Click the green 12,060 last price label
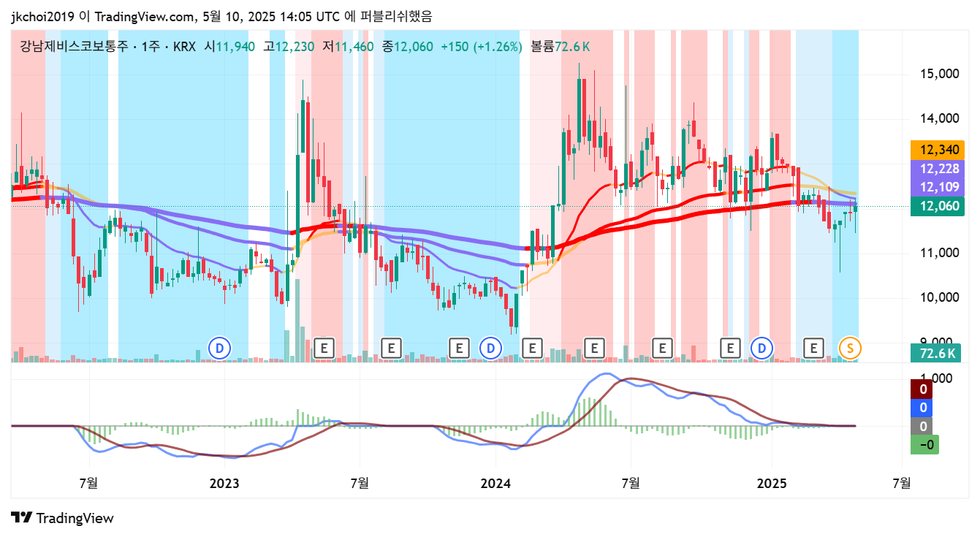This screenshot has width=980, height=537. click(939, 206)
